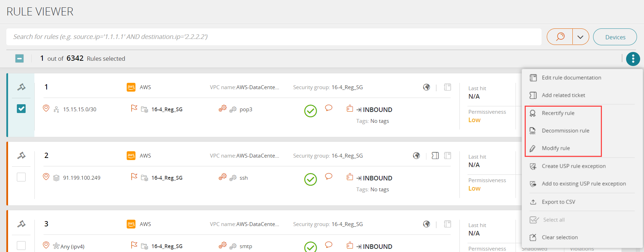Click Clear selection in the menu

(559, 237)
